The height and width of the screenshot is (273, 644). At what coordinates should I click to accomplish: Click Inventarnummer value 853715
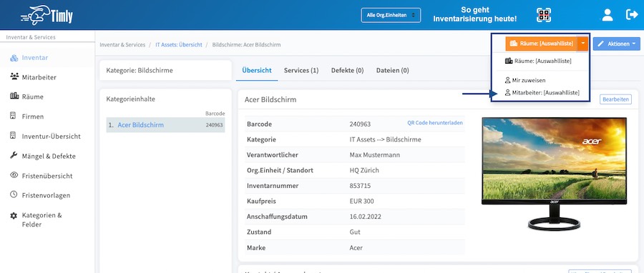click(360, 186)
